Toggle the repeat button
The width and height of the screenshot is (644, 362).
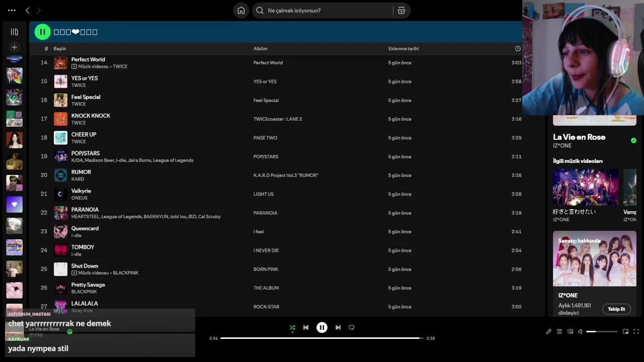352,327
